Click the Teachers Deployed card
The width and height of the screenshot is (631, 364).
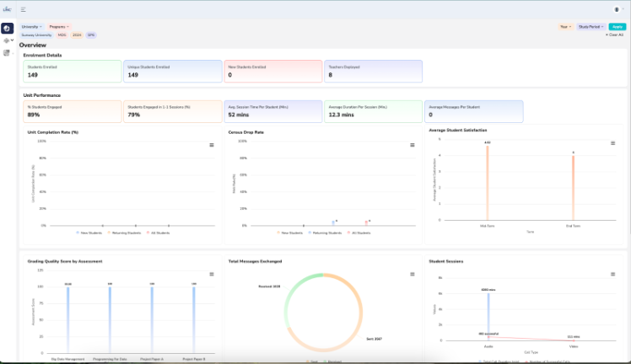point(374,71)
